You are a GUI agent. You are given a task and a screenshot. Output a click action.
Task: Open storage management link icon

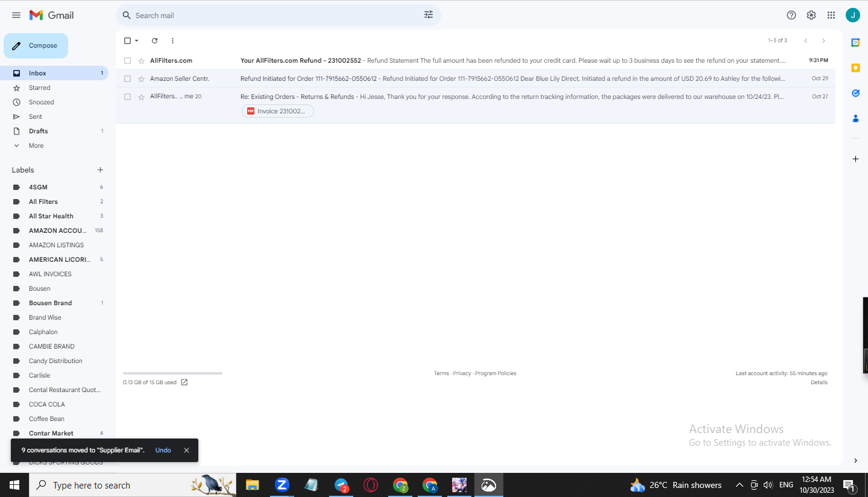point(184,382)
